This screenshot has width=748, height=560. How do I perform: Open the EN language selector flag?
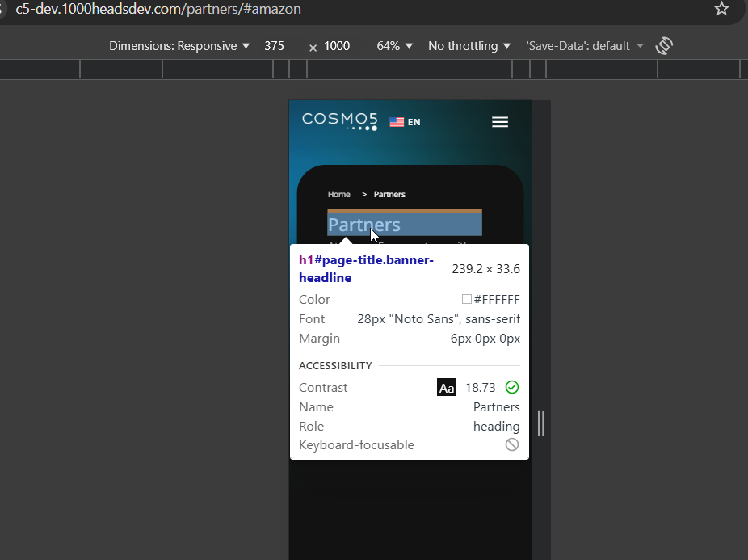[405, 122]
